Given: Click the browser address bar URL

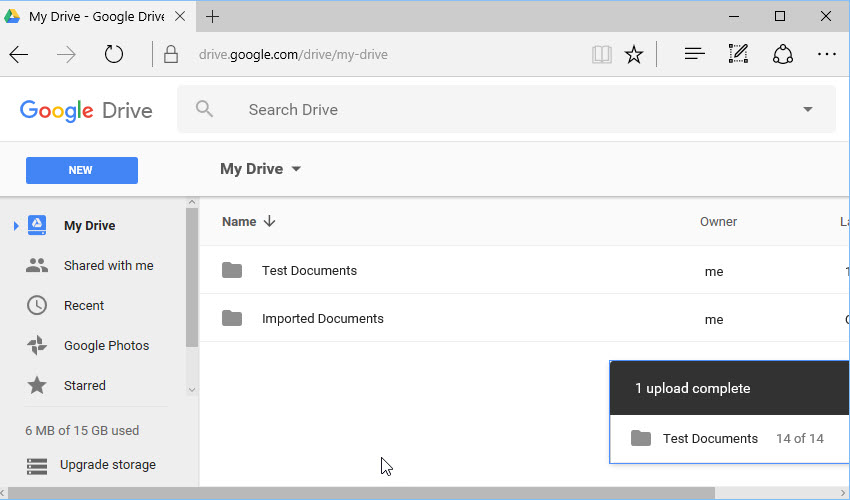Looking at the screenshot, I should 293,55.
